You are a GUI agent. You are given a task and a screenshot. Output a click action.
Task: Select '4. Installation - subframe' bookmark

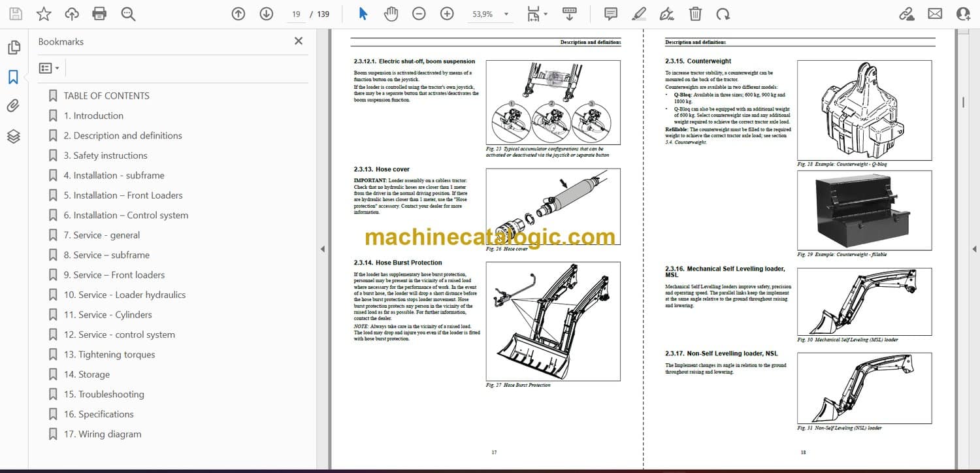pos(114,175)
